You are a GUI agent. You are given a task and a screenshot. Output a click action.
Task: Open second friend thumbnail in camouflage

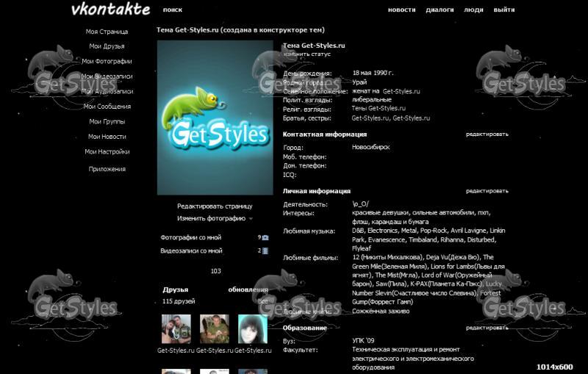(214, 329)
